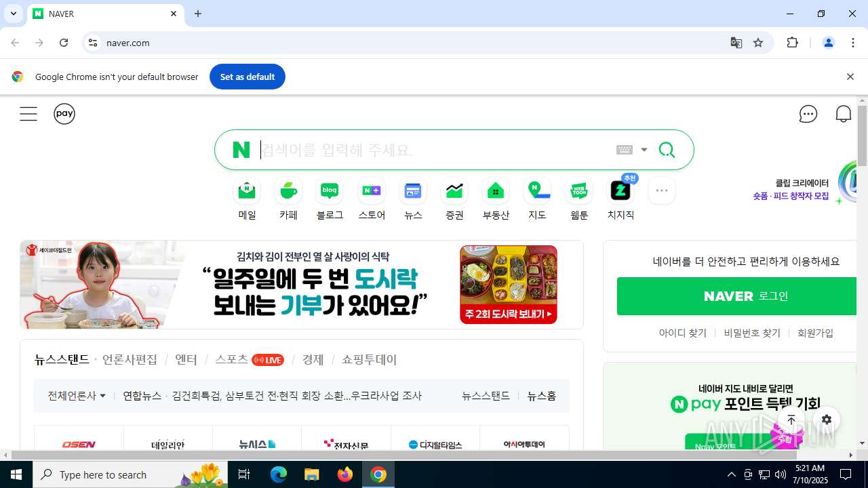Open the 데일리안 publisher logo
Screen dimensions: 868x488
(168, 445)
